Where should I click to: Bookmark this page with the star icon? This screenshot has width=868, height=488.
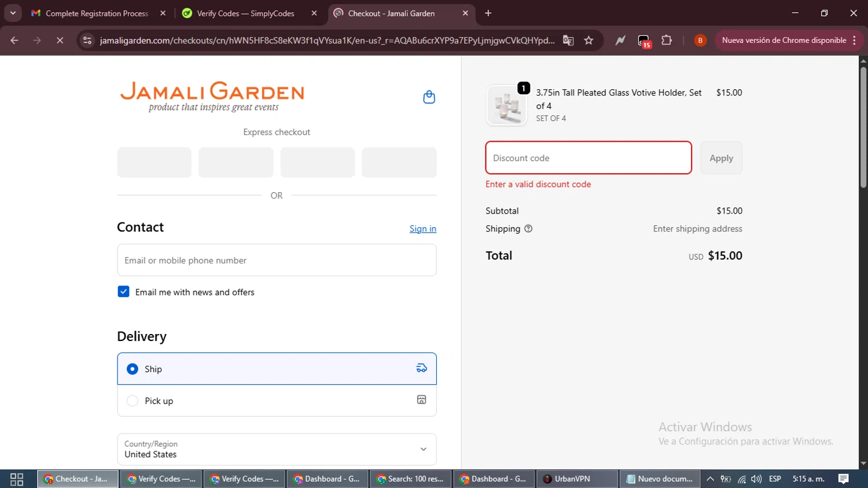pyautogui.click(x=589, y=41)
